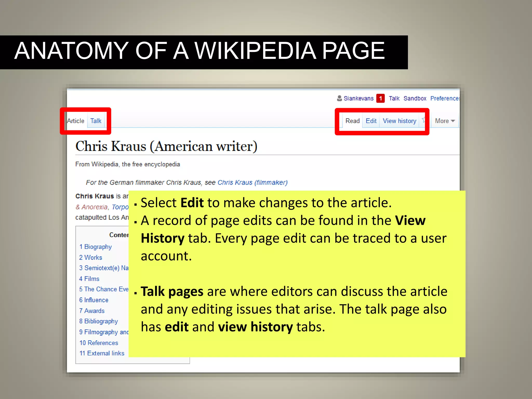Screen dimensions: 532x399
Task: Jump to the 6 Influence section
Action: pyautogui.click(x=94, y=300)
